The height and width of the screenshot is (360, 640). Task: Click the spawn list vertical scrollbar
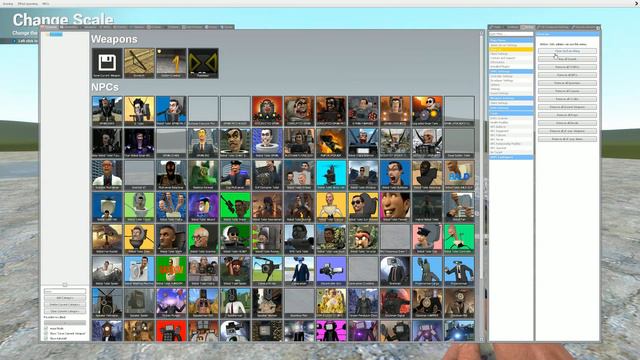click(x=482, y=186)
